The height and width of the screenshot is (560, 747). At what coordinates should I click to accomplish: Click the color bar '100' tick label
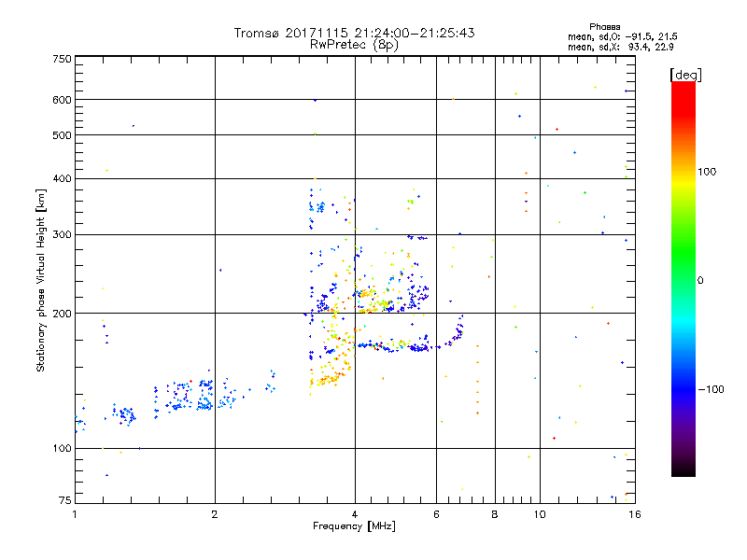pos(707,172)
